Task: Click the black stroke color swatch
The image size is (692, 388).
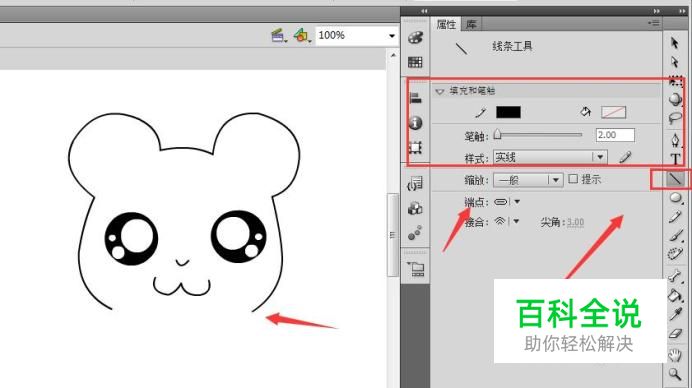Action: (x=508, y=112)
